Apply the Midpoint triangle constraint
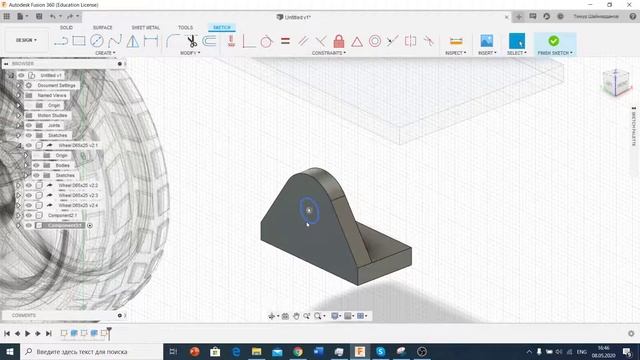Image resolution: width=640 pixels, height=360 pixels. (x=357, y=41)
